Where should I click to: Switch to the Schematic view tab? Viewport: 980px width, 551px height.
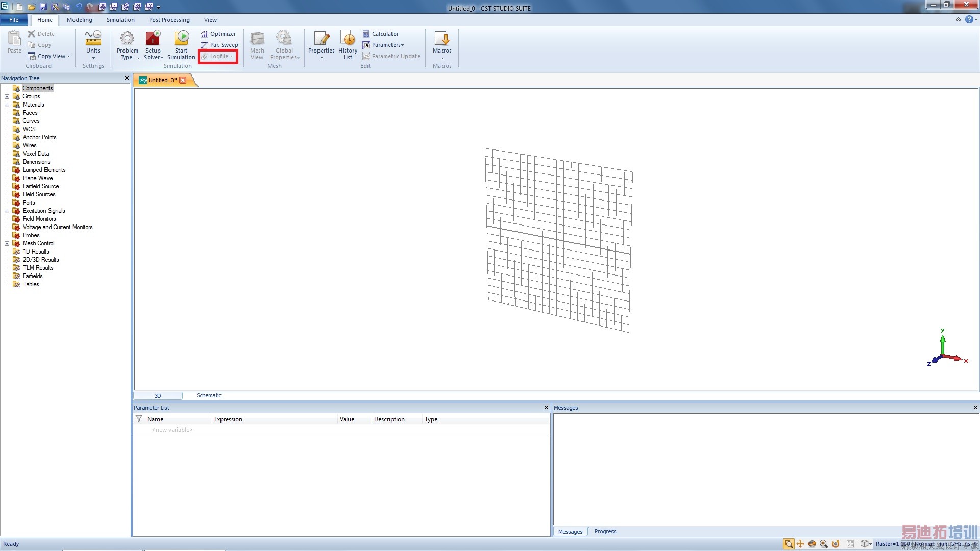209,395
